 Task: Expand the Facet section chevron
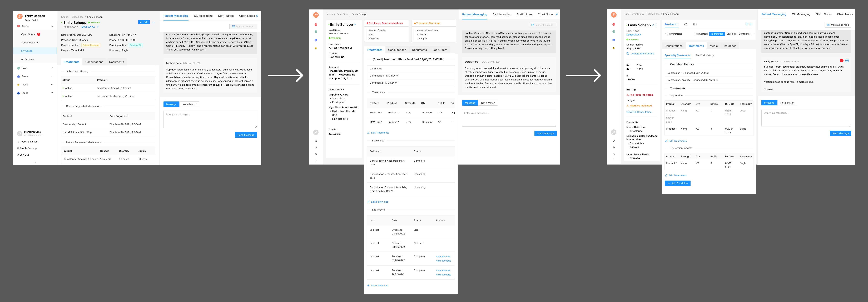(52, 93)
